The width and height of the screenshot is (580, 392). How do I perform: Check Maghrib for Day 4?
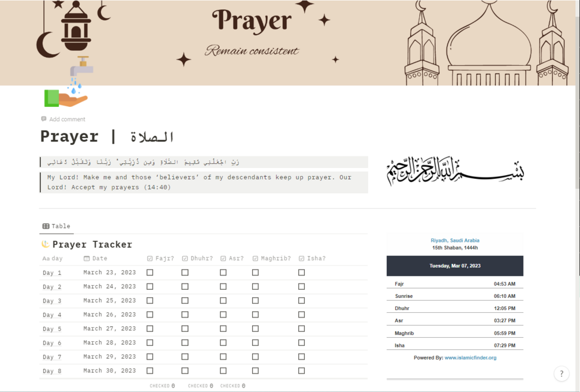(255, 315)
